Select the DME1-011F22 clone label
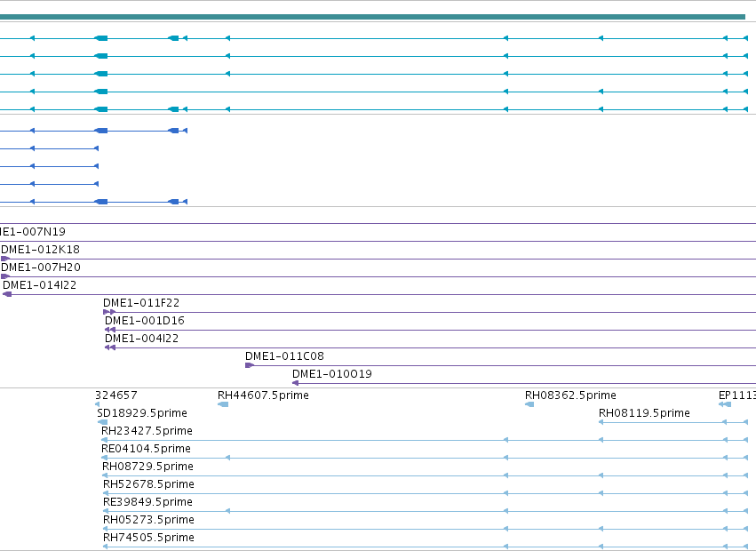The height and width of the screenshot is (551, 756). [x=141, y=303]
